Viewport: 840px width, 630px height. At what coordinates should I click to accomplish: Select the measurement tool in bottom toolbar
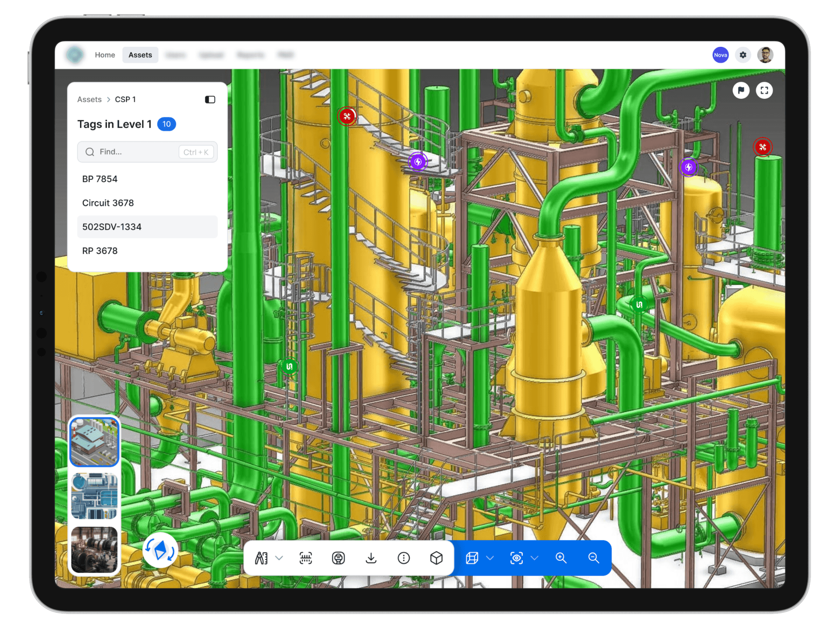coord(261,558)
